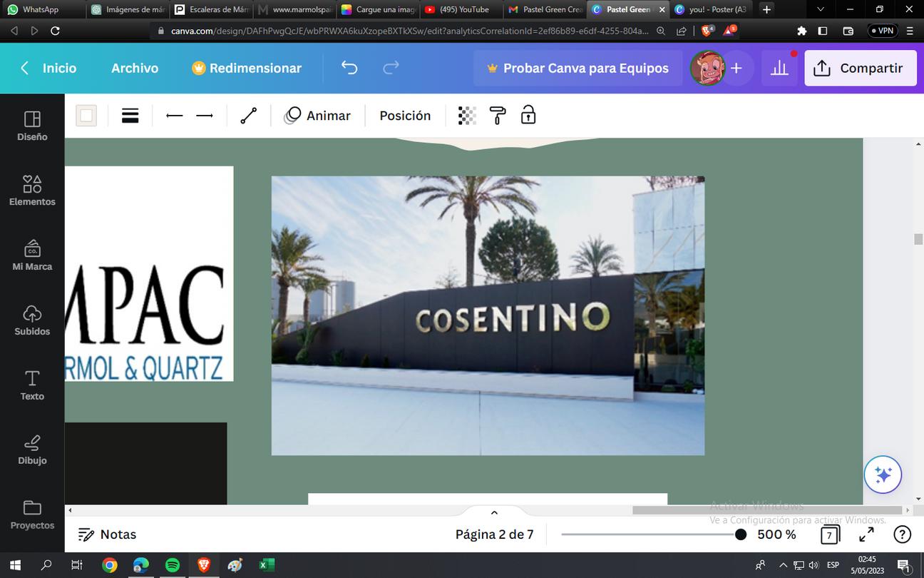Open the Windows Start menu
The image size is (924, 578).
[x=15, y=565]
